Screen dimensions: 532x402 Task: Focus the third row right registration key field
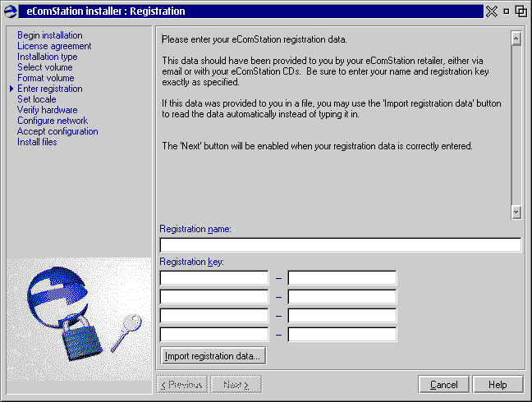342,316
